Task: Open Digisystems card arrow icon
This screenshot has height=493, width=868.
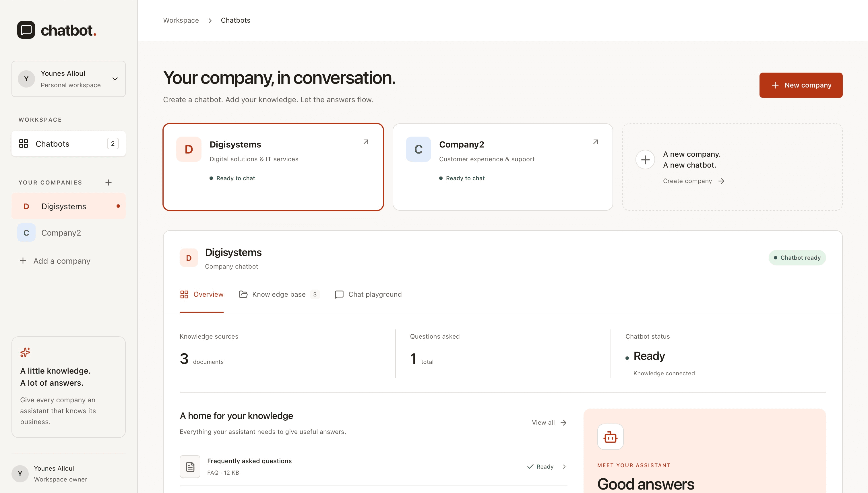Action: (366, 142)
